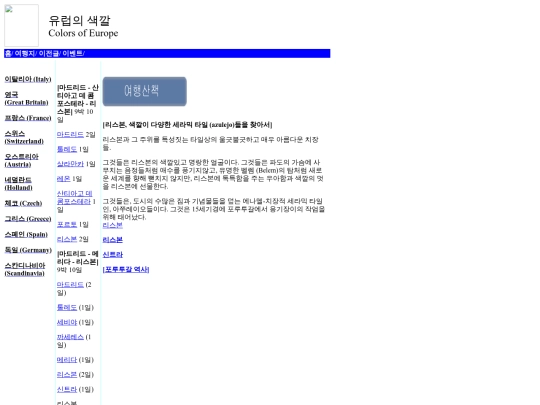Open the 리스본 2일 itinerary link
The image size is (540, 405).
(67, 239)
